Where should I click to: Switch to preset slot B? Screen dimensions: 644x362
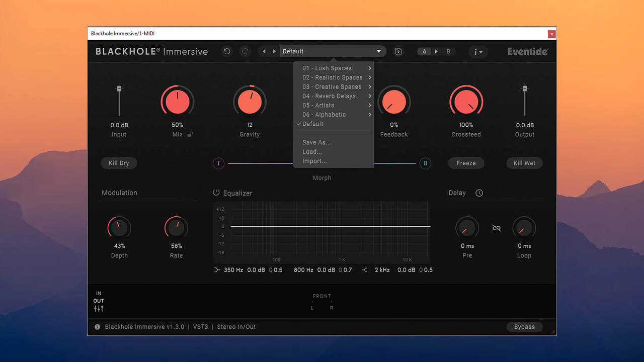click(x=448, y=51)
